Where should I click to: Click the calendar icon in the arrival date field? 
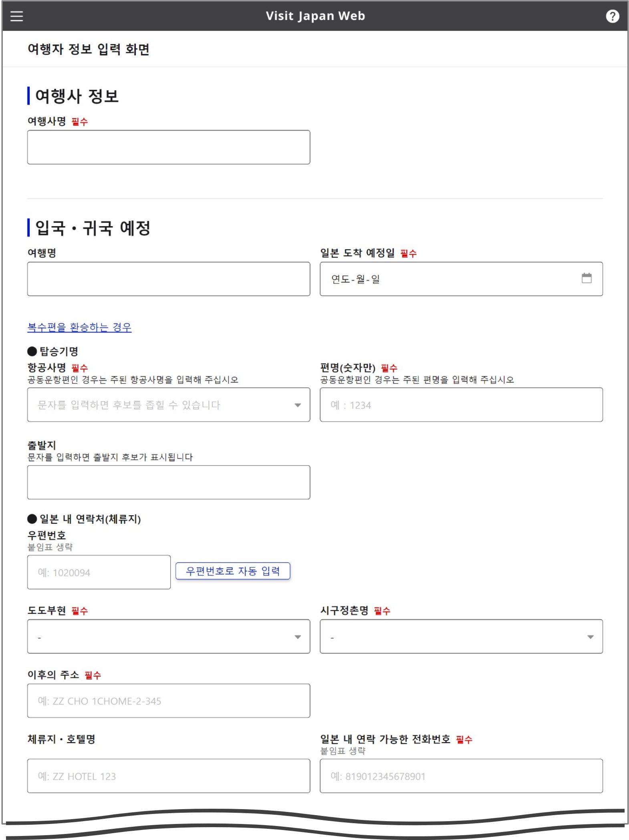click(586, 279)
